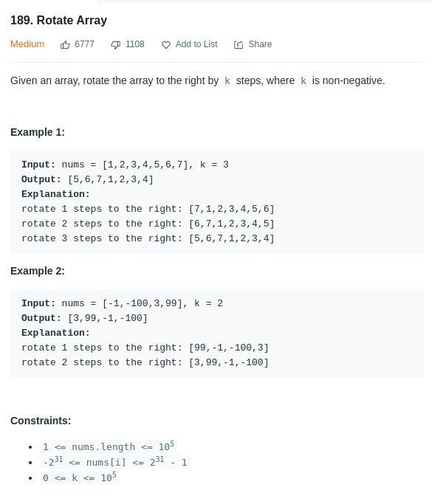Click the Add to List text

(196, 44)
